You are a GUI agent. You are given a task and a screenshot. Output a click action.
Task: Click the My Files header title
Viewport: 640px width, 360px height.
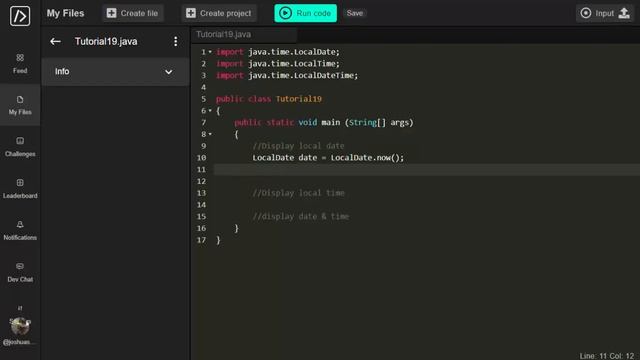(65, 13)
